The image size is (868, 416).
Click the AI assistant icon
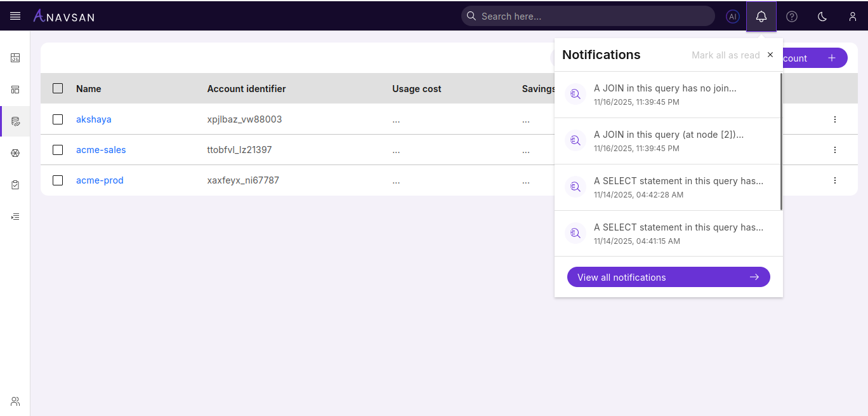733,17
